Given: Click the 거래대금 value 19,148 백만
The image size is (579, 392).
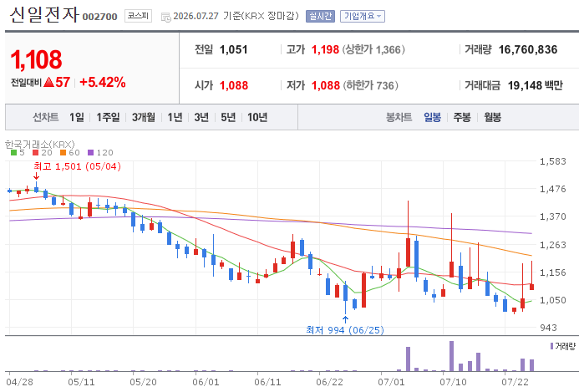Looking at the screenshot, I should 535,85.
